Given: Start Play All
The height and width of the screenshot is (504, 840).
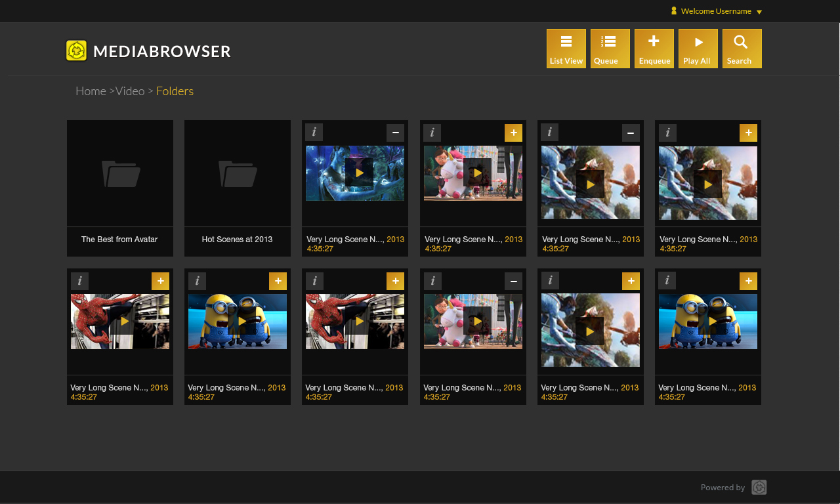Looking at the screenshot, I should (x=698, y=49).
